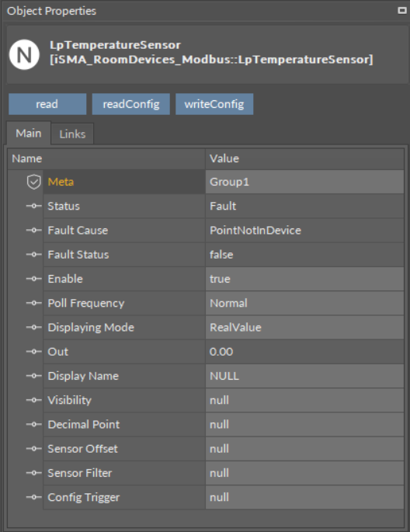Viewport: 410px width, 532px height.
Task: Click the slot icon next to Fault Cause
Action: click(x=34, y=231)
